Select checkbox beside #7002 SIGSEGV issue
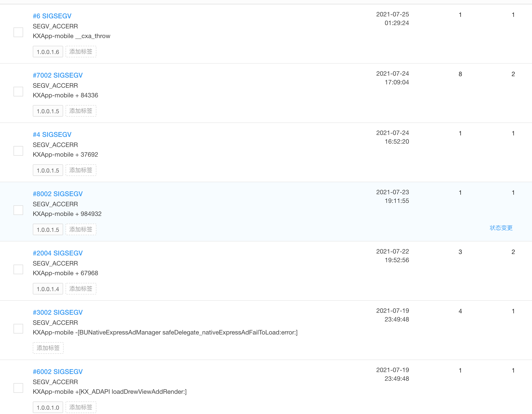 pos(18,92)
